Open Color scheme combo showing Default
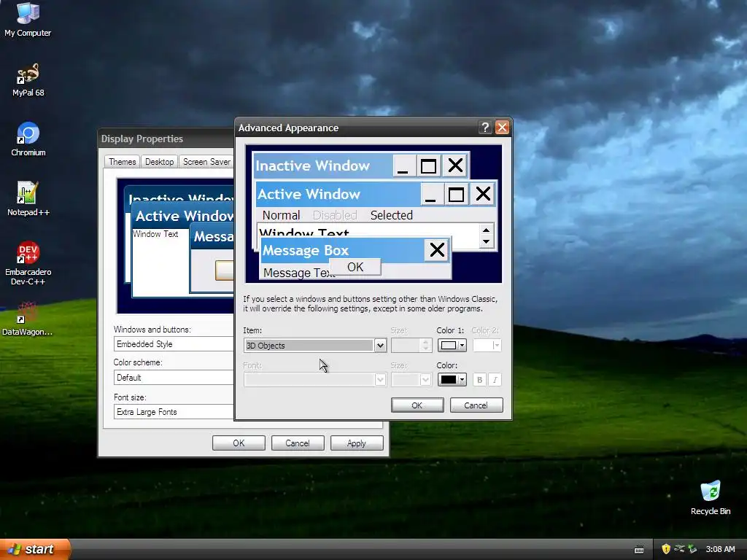Screen dimensions: 747x560 pyautogui.click(x=174, y=378)
